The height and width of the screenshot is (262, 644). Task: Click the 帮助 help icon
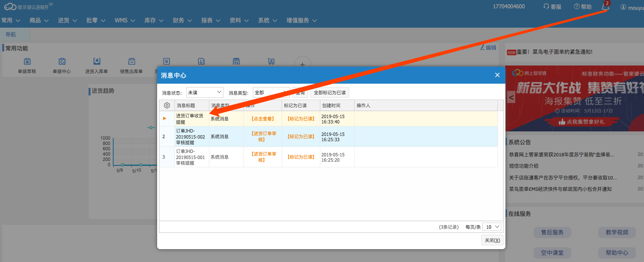577,6
